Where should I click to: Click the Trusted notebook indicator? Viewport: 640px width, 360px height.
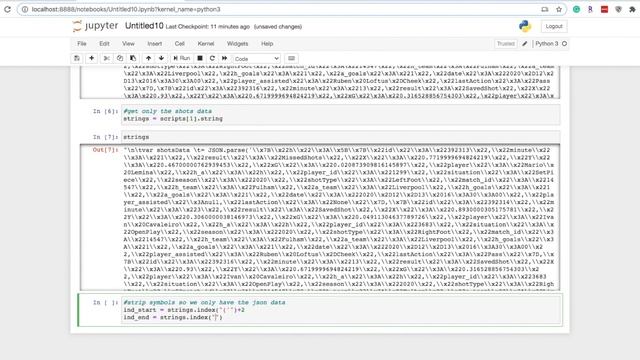[506, 44]
